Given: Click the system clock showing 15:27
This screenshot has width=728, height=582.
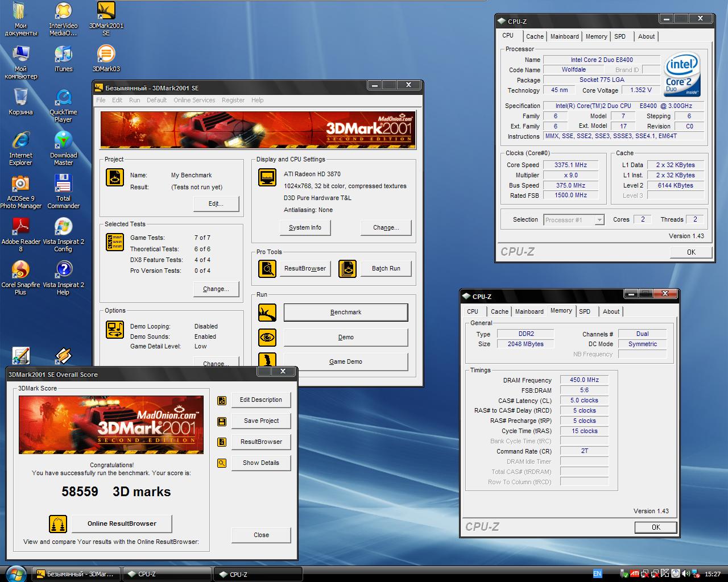Looking at the screenshot, I should pyautogui.click(x=712, y=574).
